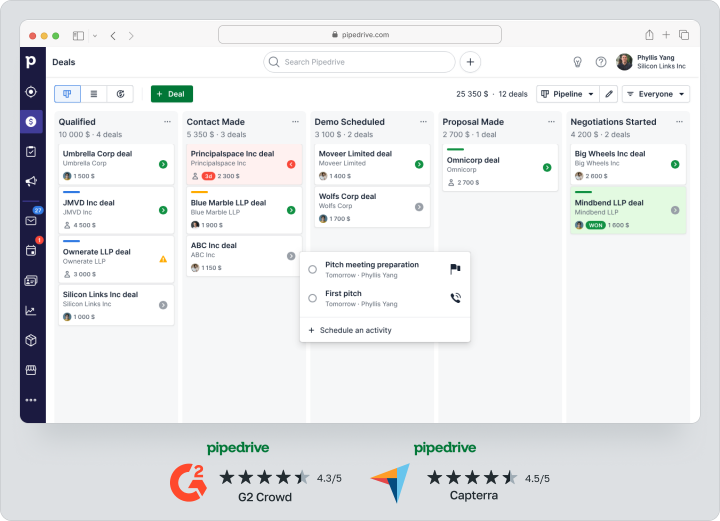
Task: Open the More three-dots sidebar menu
Action: (x=31, y=400)
